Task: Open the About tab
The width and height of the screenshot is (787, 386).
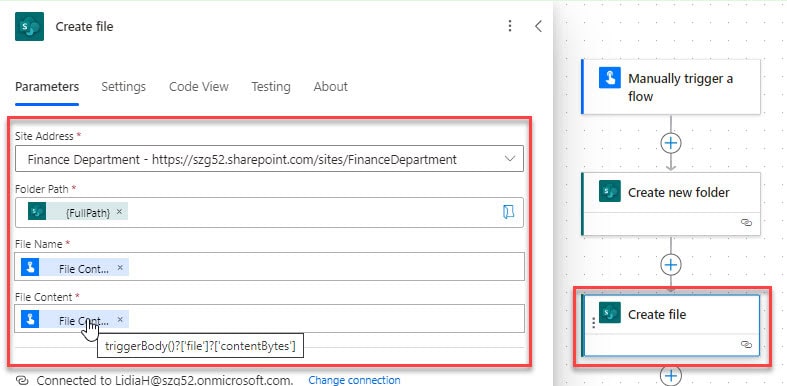Action: point(331,87)
